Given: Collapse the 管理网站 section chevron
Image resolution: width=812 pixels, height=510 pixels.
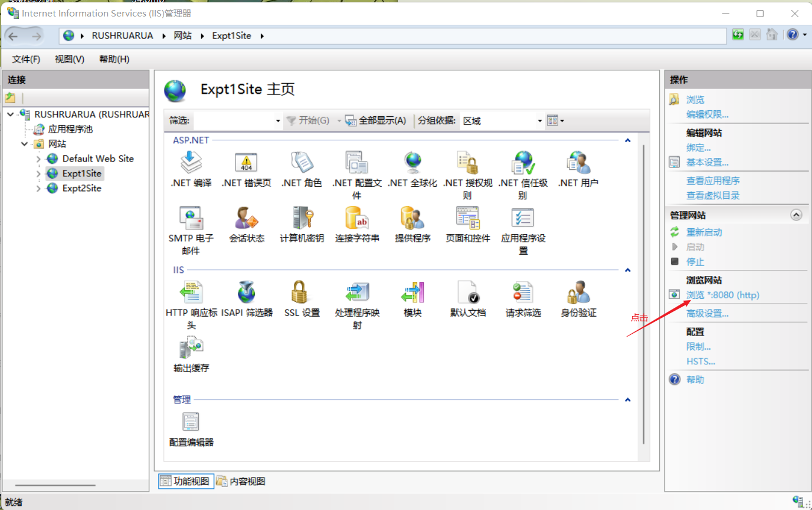Looking at the screenshot, I should (797, 215).
